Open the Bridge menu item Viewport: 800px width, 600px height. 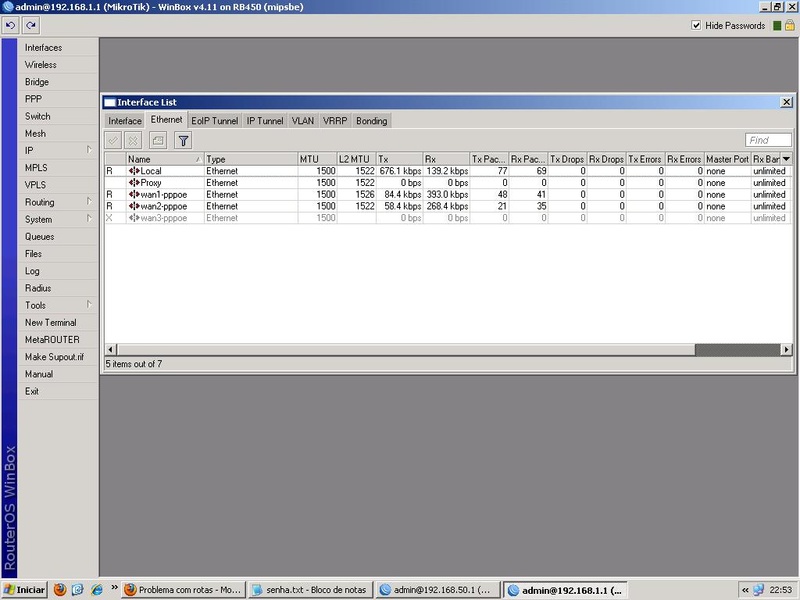(x=37, y=82)
